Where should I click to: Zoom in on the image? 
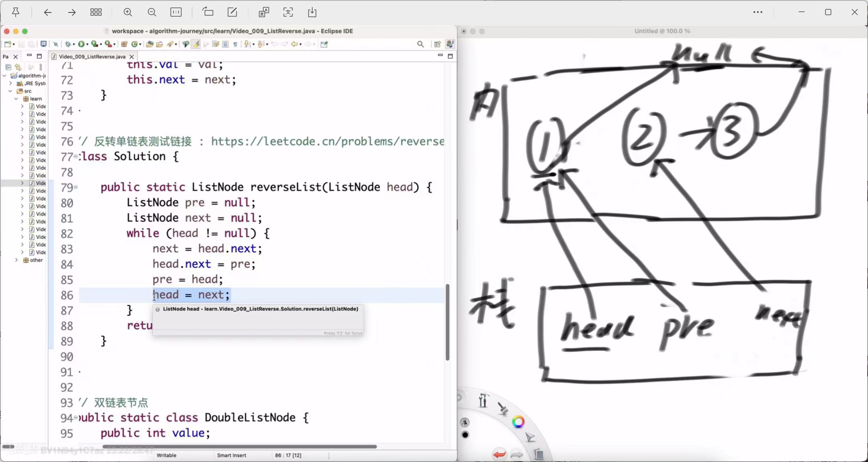(x=128, y=12)
